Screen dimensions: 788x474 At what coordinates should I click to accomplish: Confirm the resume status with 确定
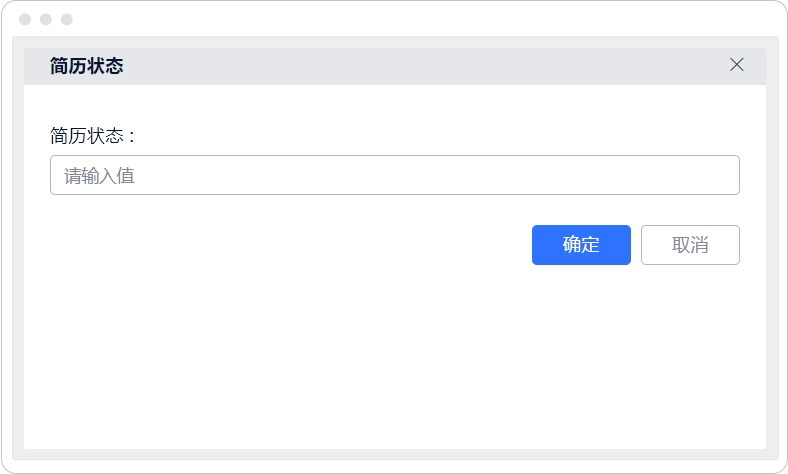581,245
